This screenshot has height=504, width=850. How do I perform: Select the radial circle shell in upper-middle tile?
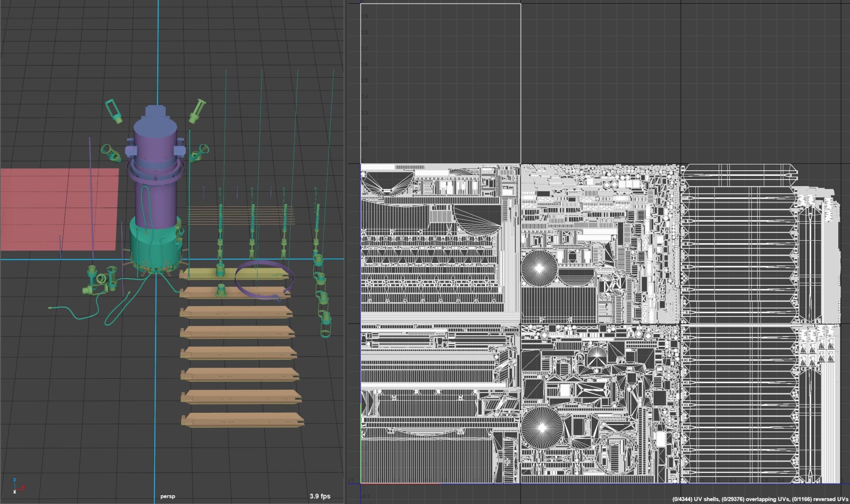[539, 268]
